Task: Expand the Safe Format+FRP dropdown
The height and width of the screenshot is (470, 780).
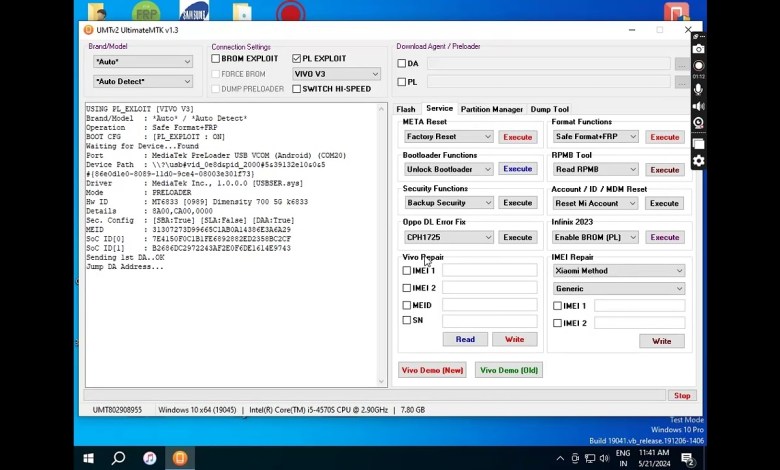Action: point(596,136)
